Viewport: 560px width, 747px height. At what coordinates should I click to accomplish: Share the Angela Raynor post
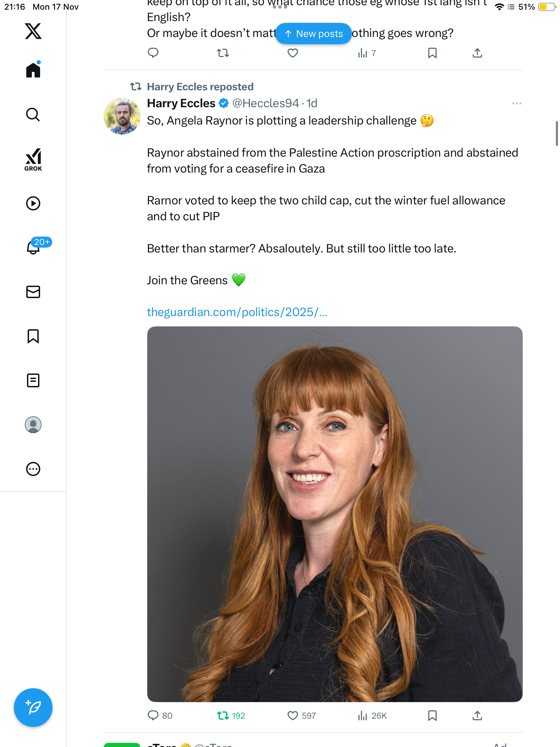477,716
